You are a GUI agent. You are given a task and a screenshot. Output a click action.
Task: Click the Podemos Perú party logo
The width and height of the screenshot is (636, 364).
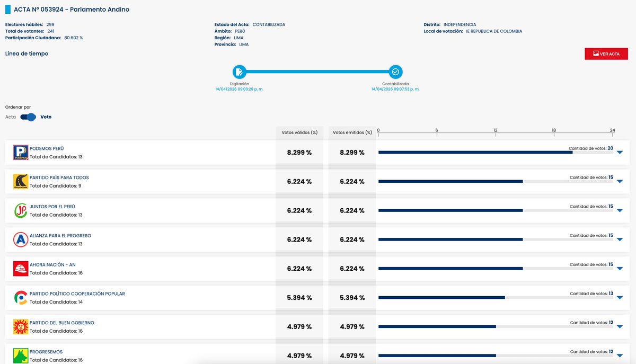(x=21, y=153)
